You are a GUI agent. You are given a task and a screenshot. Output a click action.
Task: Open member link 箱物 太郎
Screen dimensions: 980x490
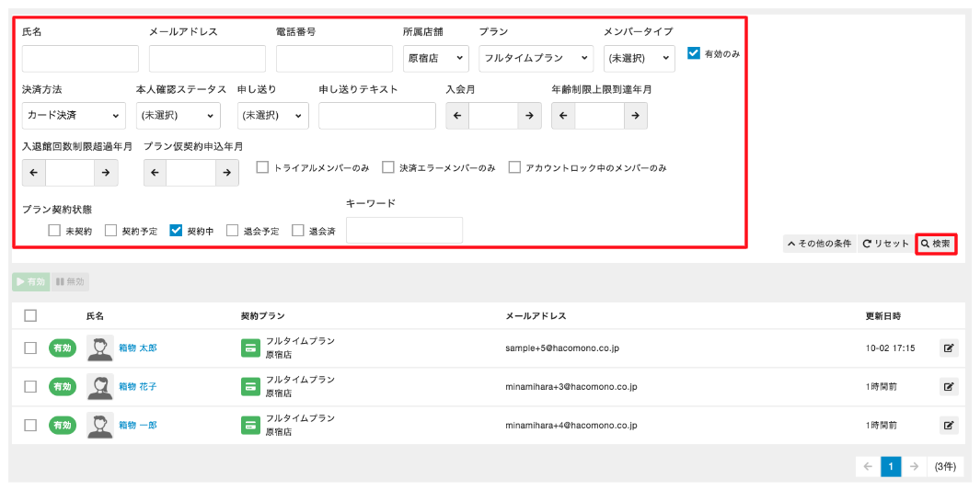(138, 348)
